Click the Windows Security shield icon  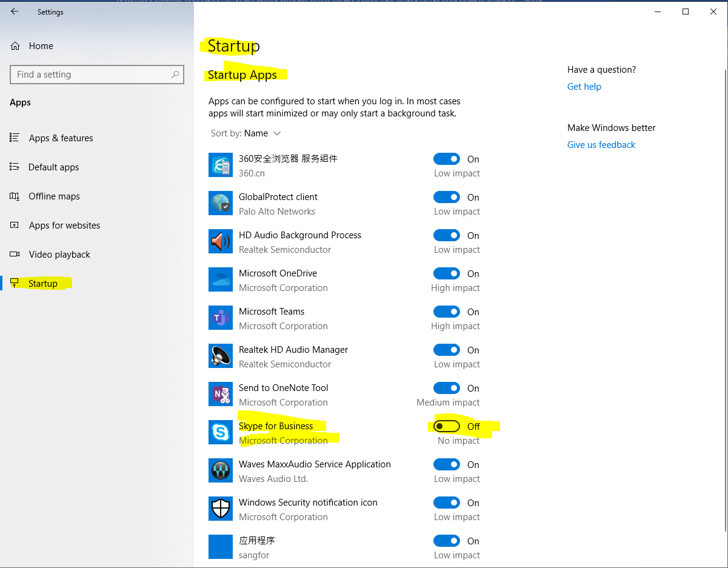(221, 509)
